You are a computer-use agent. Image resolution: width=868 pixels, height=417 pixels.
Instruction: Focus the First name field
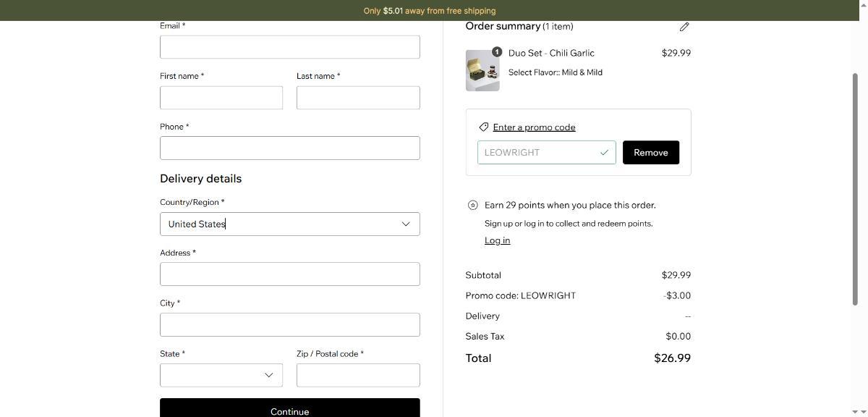tap(221, 98)
